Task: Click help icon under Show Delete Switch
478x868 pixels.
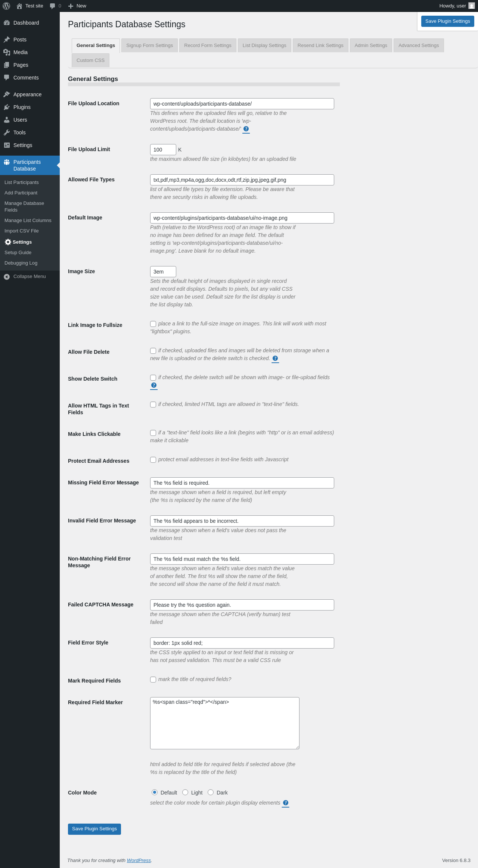Action: pyautogui.click(x=154, y=385)
